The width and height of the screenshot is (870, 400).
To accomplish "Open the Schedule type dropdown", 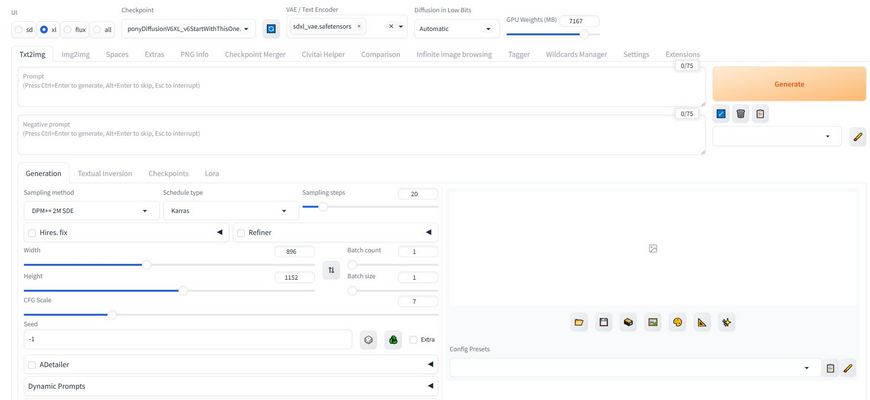I will (230, 211).
